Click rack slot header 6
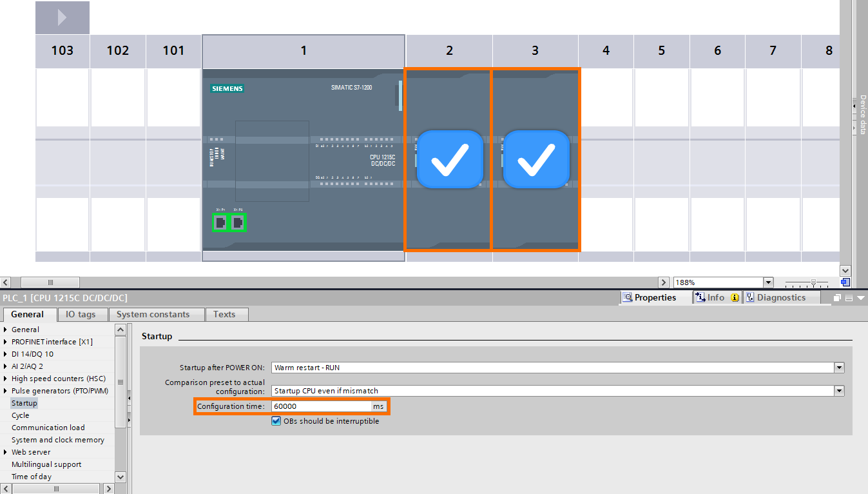 (717, 51)
